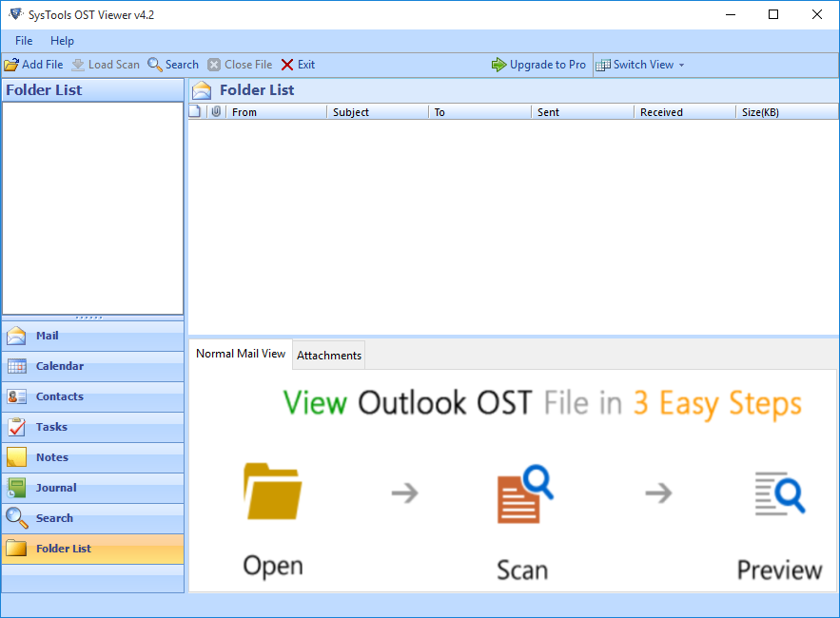
Task: Click the Tasks label in navigation pane
Action: pos(51,427)
